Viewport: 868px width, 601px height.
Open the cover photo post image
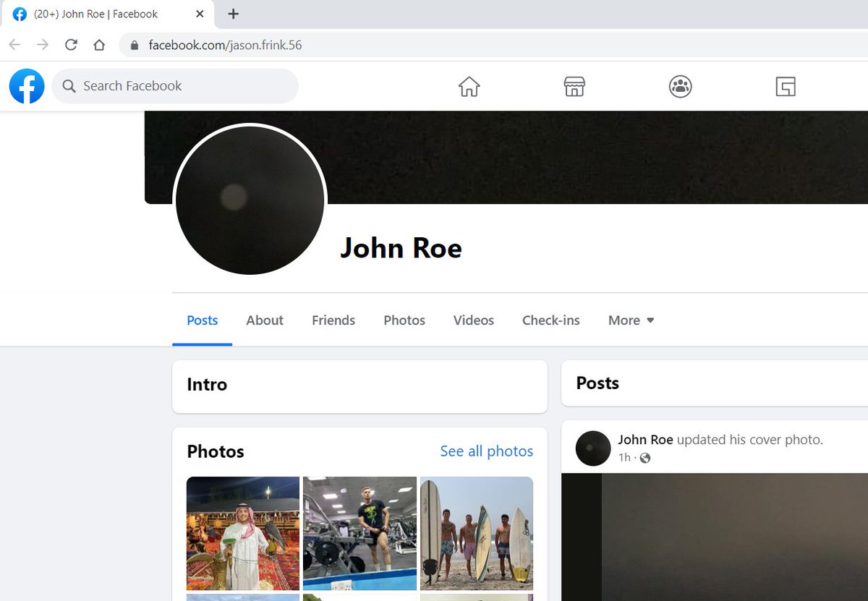tap(715, 537)
